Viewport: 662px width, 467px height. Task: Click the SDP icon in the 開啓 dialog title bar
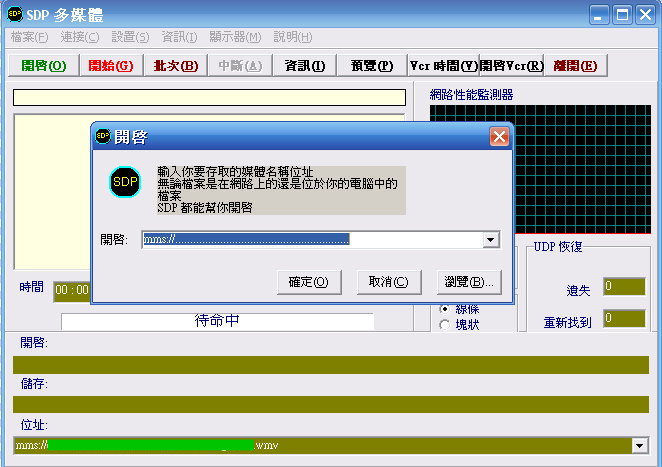[x=103, y=136]
